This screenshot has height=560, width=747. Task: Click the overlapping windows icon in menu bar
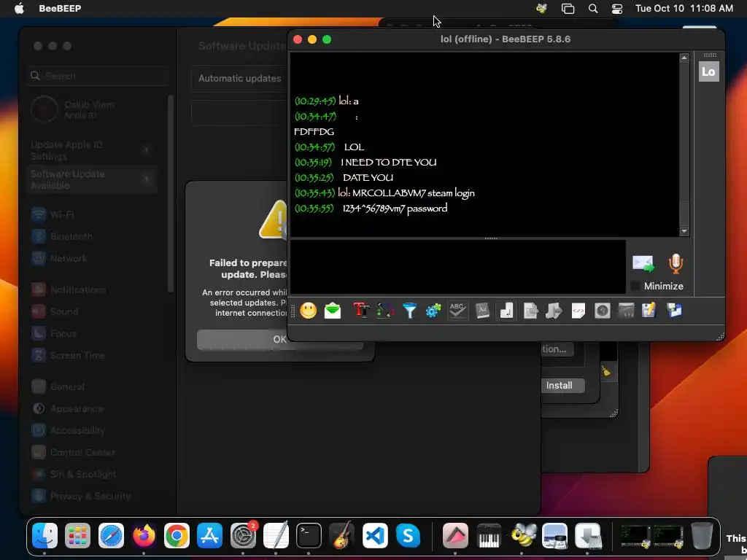pos(568,8)
